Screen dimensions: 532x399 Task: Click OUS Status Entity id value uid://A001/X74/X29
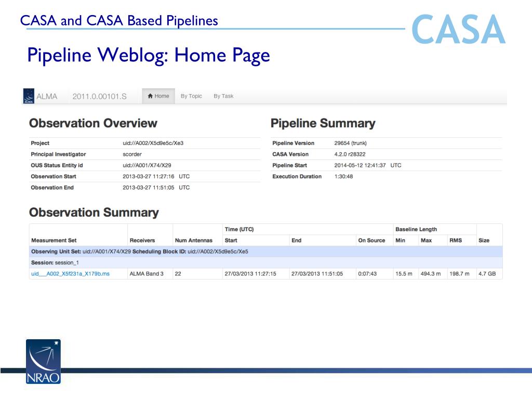(147, 166)
